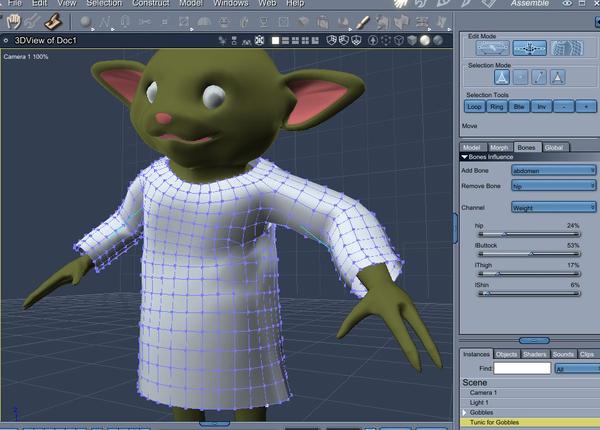
Task: Enable vertex point selection mode
Action: (x=520, y=78)
